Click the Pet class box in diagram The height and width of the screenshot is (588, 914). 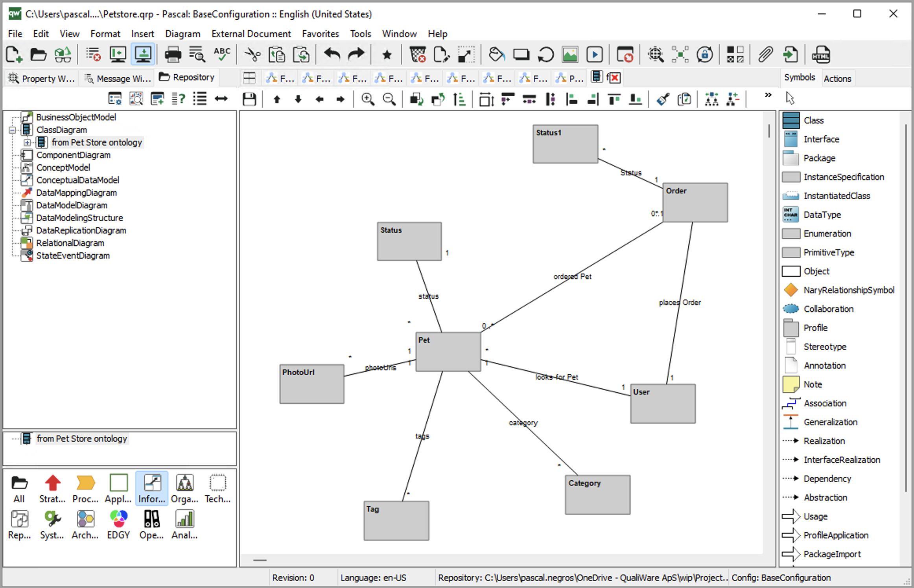coord(448,352)
